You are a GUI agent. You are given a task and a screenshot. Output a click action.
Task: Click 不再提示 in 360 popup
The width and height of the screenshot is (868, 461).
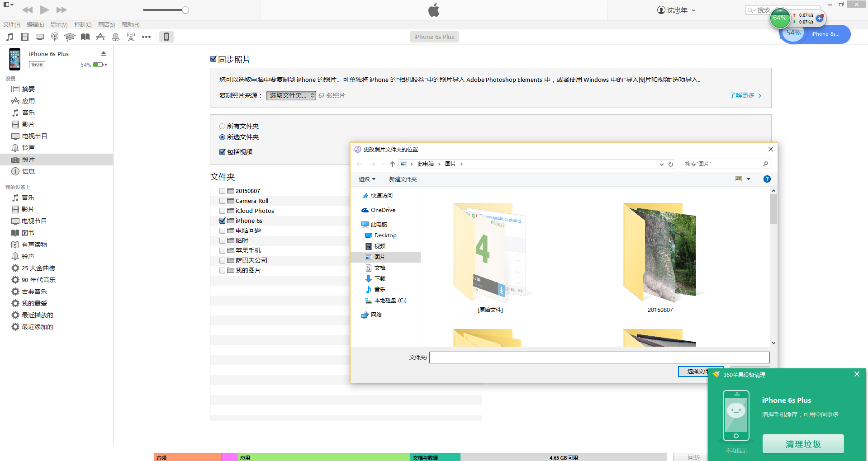pyautogui.click(x=736, y=451)
